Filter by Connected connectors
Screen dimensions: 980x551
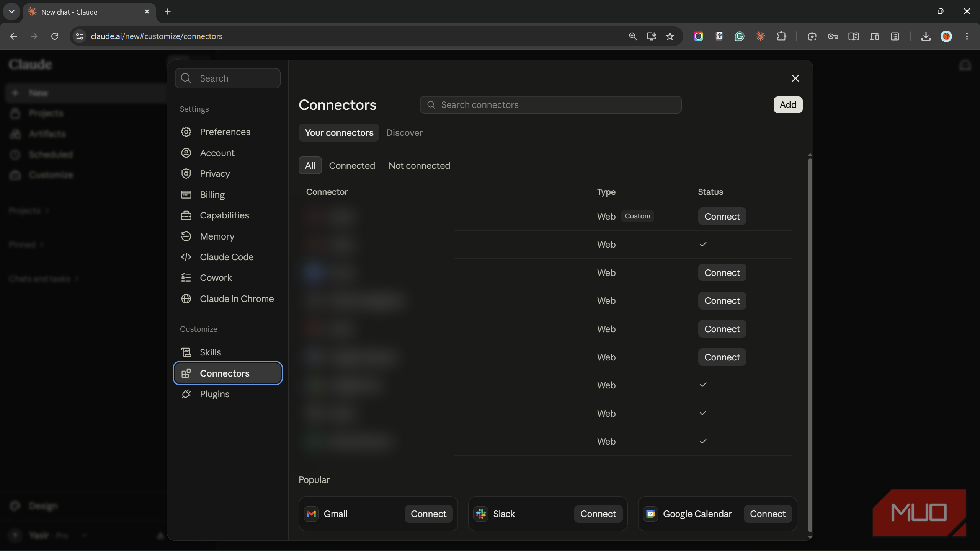[x=352, y=166]
